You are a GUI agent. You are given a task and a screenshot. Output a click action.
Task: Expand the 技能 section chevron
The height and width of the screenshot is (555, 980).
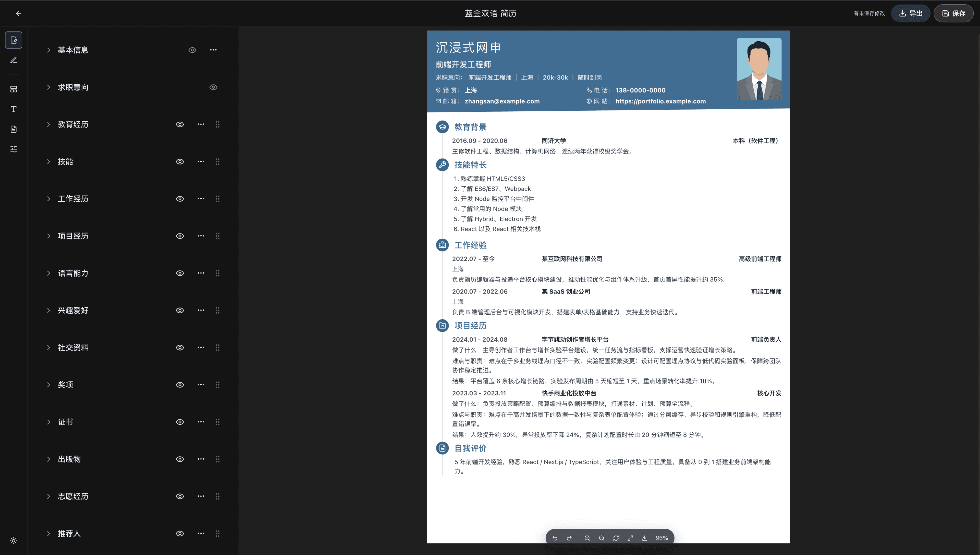(x=48, y=162)
